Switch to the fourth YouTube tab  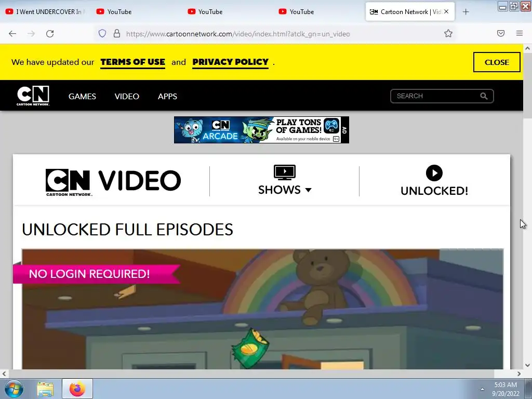tap(318, 12)
